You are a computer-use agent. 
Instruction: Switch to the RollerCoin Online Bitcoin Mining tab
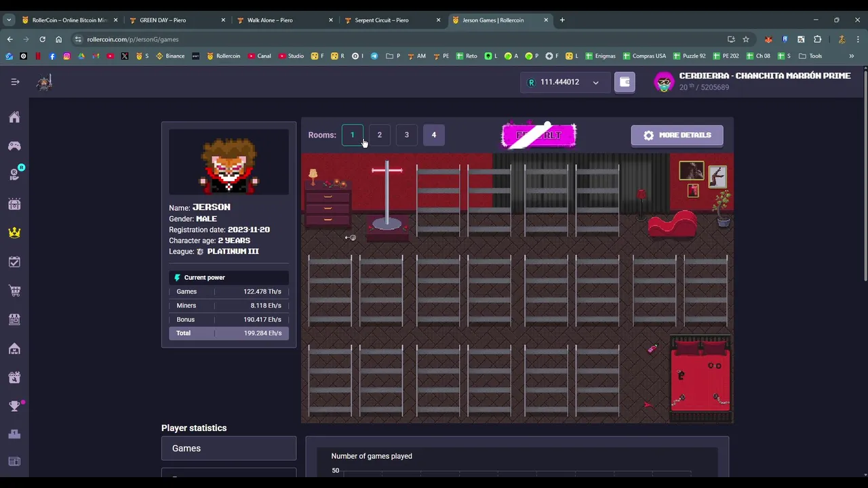pyautogui.click(x=68, y=20)
